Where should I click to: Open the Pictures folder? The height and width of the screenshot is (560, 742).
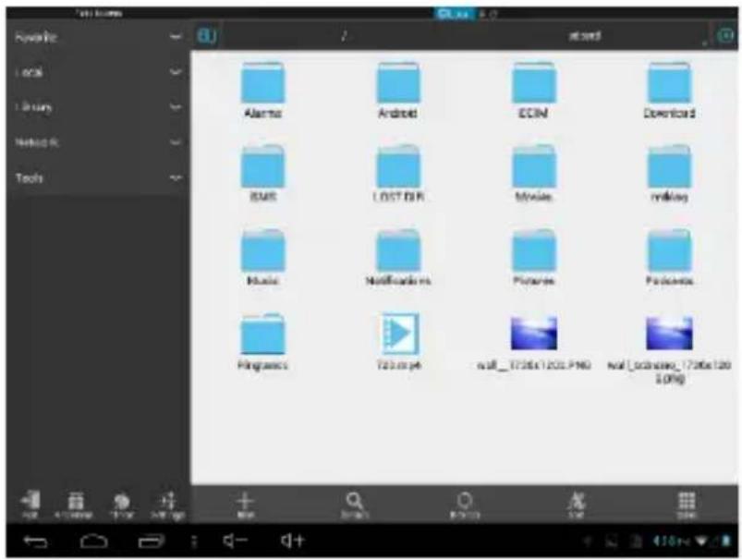pyautogui.click(x=534, y=258)
